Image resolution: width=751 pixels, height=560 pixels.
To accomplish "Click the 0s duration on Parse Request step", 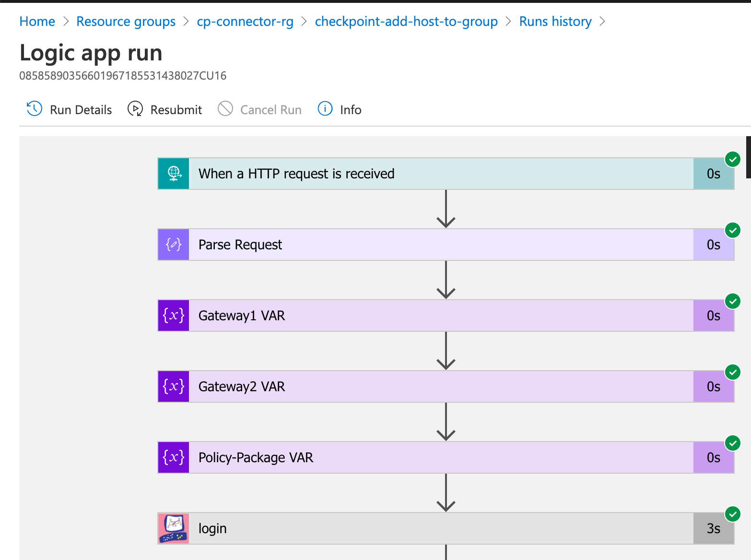I will [714, 245].
